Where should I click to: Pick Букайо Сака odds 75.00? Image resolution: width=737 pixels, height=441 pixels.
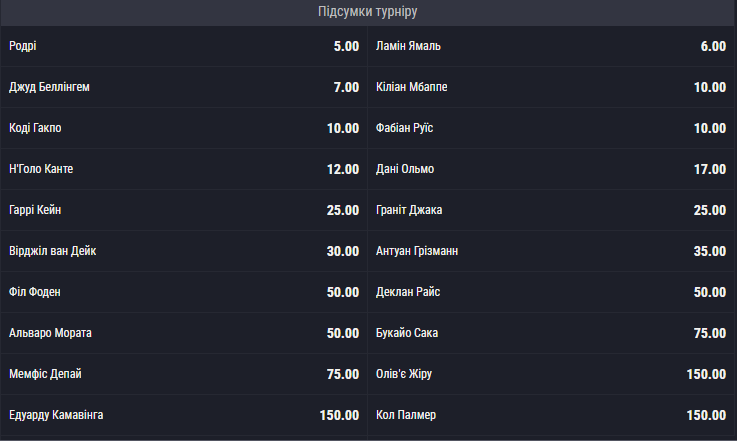pyautogui.click(x=551, y=332)
